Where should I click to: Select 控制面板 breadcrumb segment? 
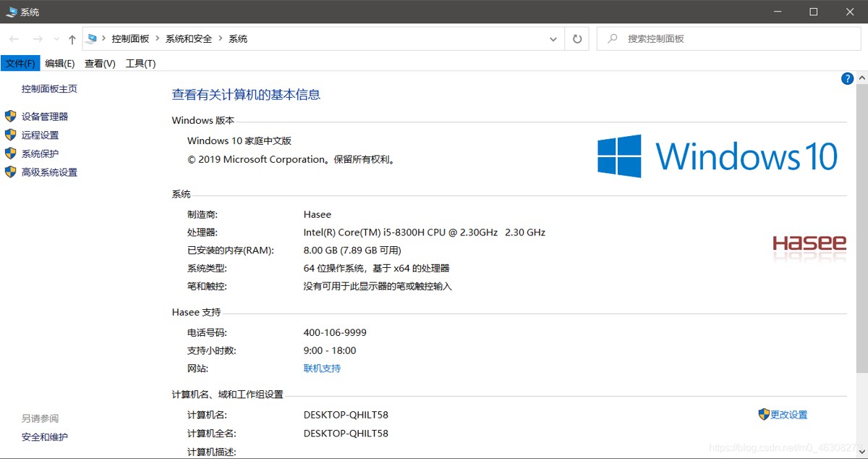pyautogui.click(x=130, y=39)
